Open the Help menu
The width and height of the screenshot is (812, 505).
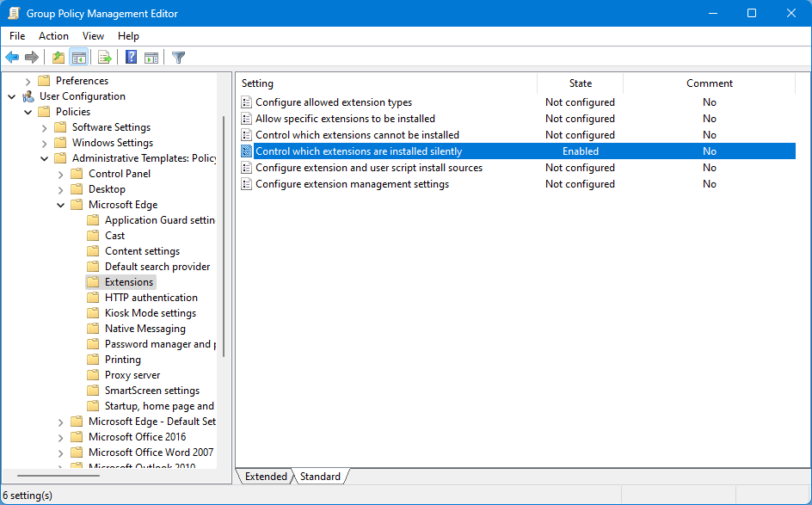(128, 36)
